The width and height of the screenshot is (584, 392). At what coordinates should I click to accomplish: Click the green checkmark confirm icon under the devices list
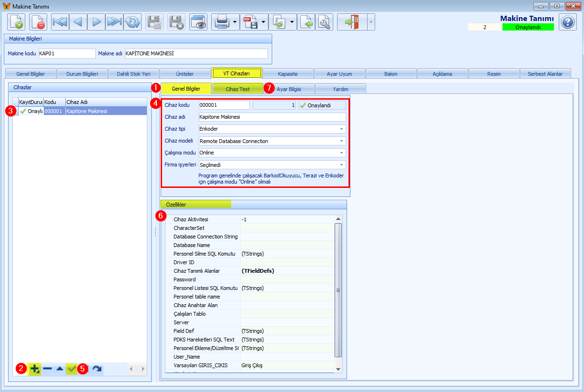coord(72,369)
